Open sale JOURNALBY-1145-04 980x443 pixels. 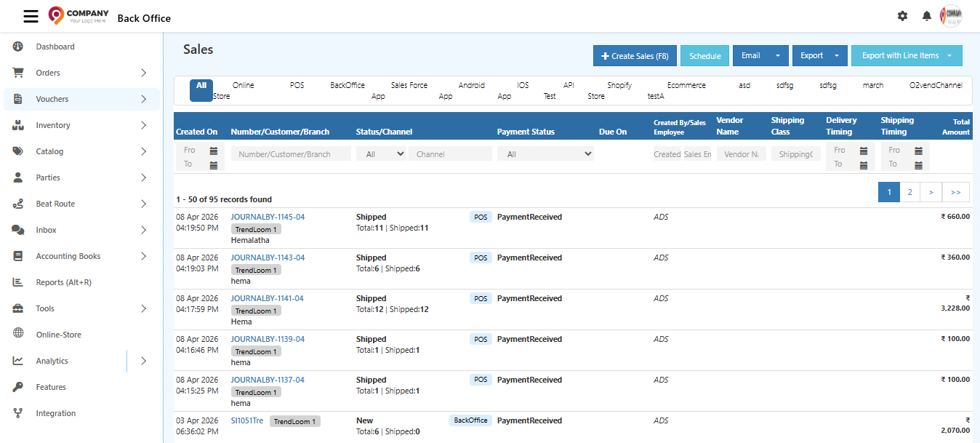click(x=268, y=216)
